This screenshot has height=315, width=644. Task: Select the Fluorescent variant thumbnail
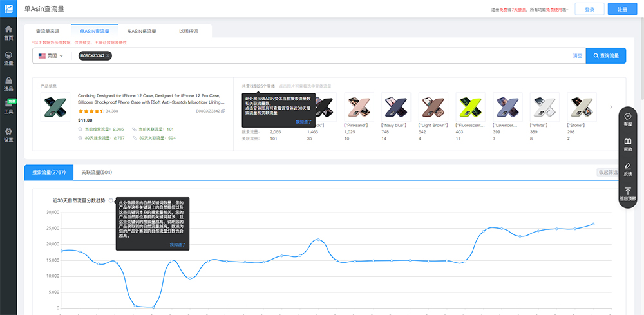470,107
